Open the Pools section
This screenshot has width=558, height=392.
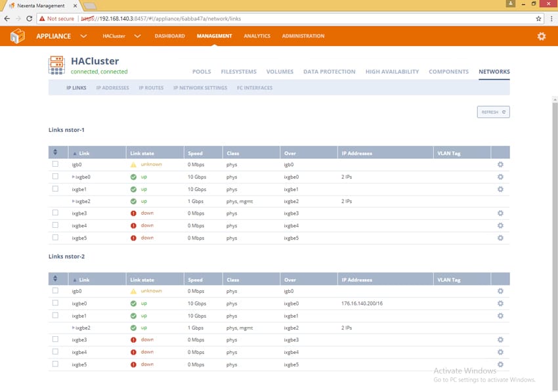[x=202, y=72]
